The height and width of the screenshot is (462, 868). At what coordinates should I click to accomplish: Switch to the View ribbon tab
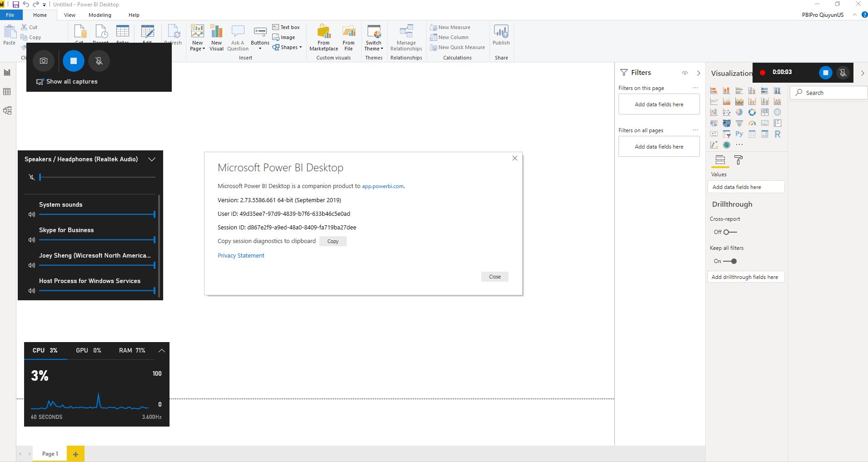click(x=70, y=15)
